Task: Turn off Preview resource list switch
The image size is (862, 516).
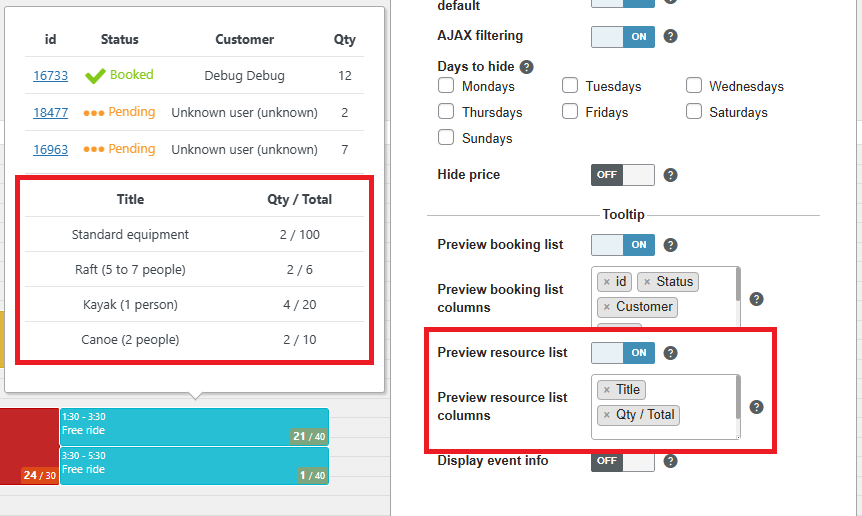Action: (623, 353)
